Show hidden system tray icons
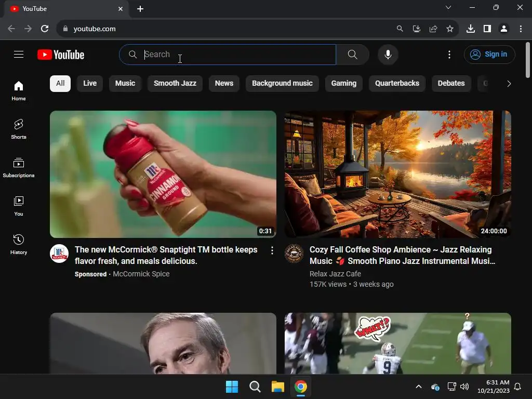This screenshot has width=532, height=399. pyautogui.click(x=419, y=387)
